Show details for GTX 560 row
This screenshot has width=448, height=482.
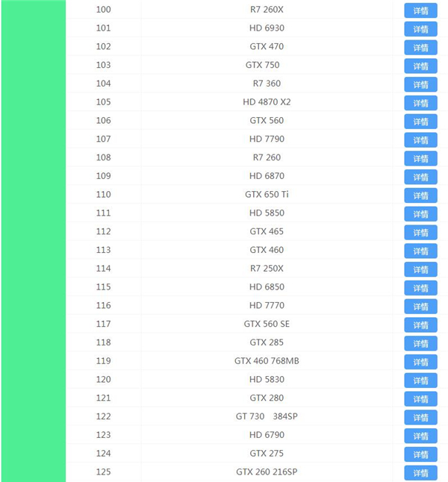[420, 122]
